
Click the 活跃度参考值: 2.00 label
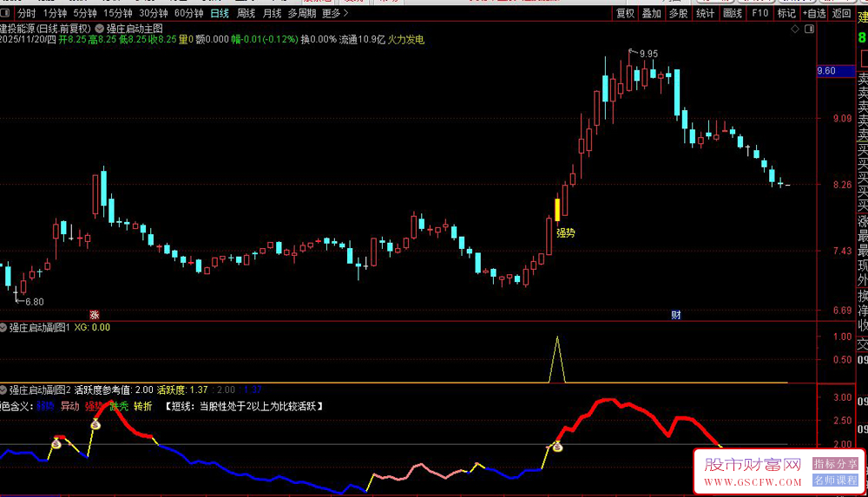click(114, 389)
